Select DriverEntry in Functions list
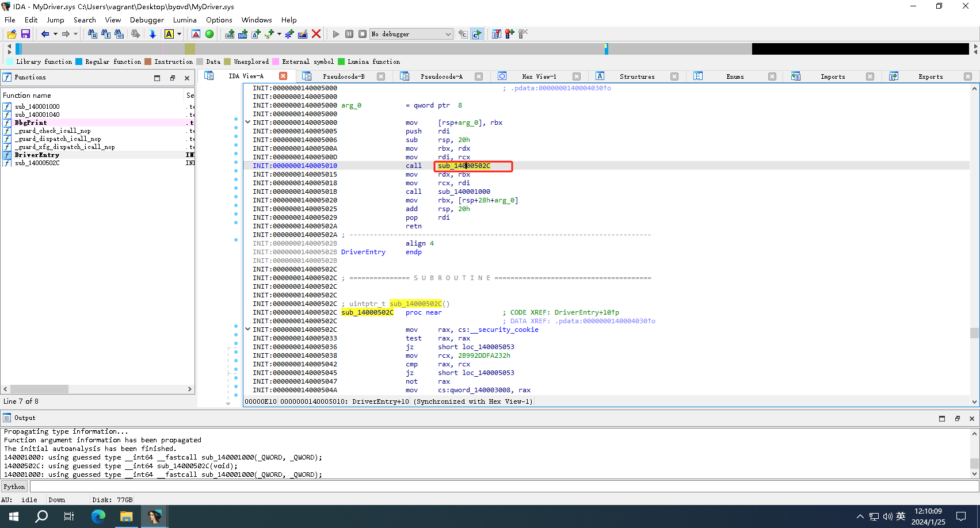The image size is (980, 528). click(x=37, y=155)
